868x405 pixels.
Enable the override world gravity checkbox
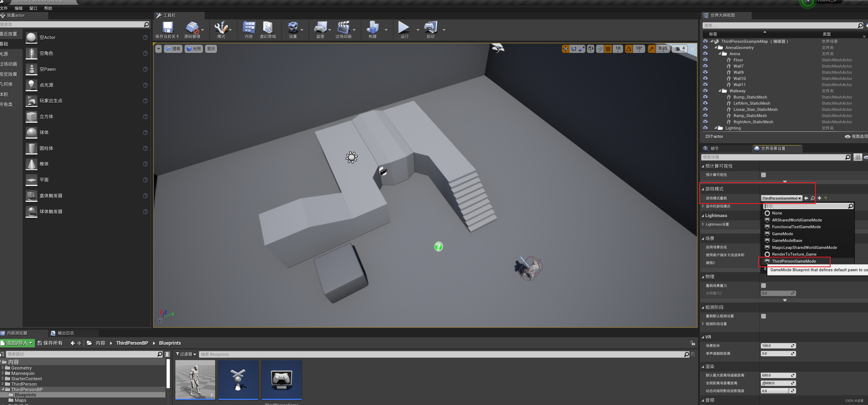[x=763, y=286]
